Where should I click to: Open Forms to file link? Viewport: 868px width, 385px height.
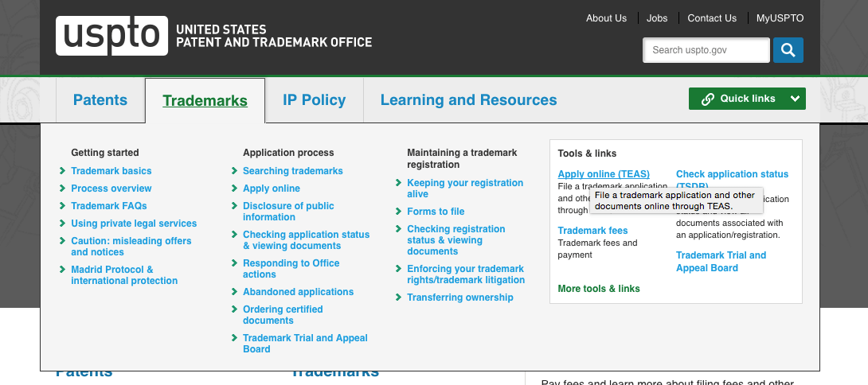coord(436,212)
